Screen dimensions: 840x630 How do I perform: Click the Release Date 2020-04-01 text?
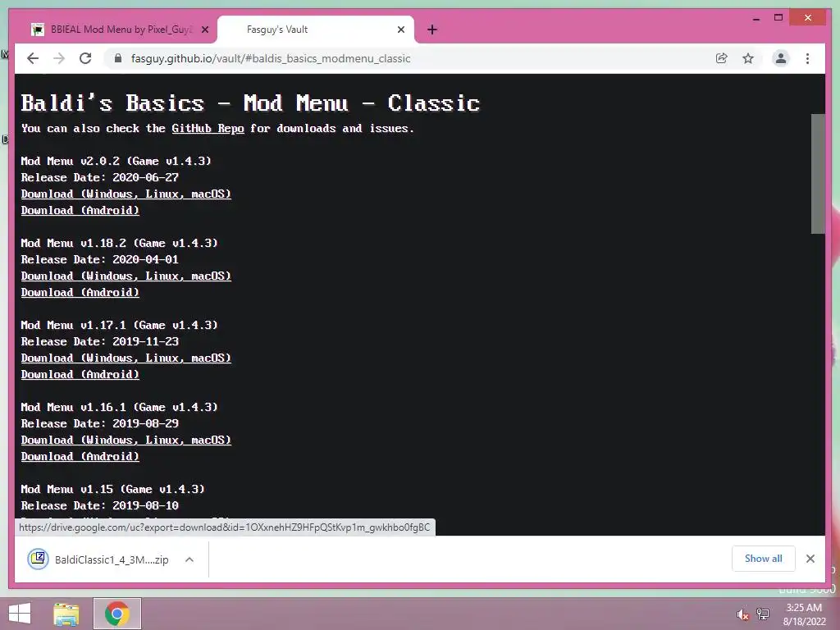coord(99,260)
